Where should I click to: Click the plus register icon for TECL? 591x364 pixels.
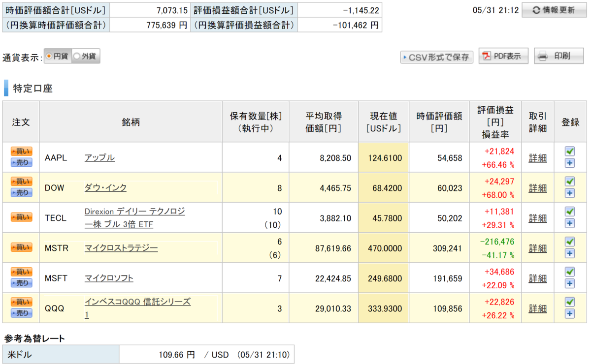570,223
